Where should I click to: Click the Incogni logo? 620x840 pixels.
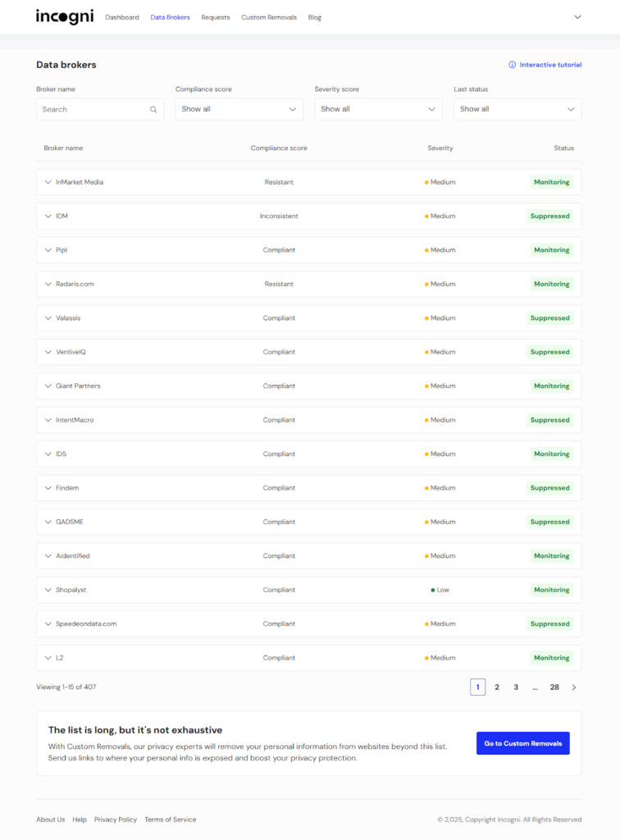(64, 17)
